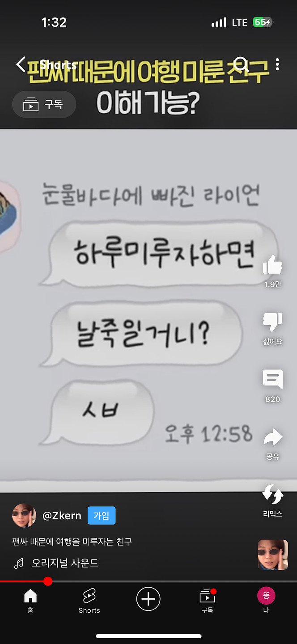297x644 pixels.
Task: Open the search magnifier icon
Action: coord(241,64)
